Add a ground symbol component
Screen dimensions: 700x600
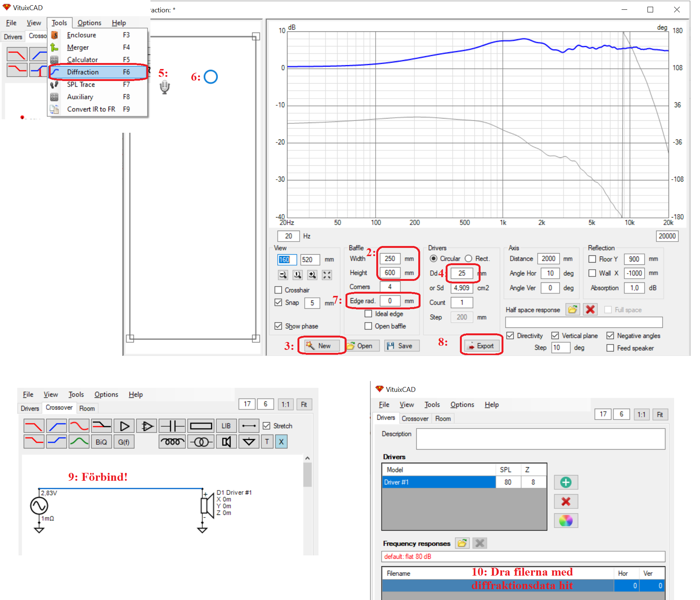pyautogui.click(x=249, y=442)
